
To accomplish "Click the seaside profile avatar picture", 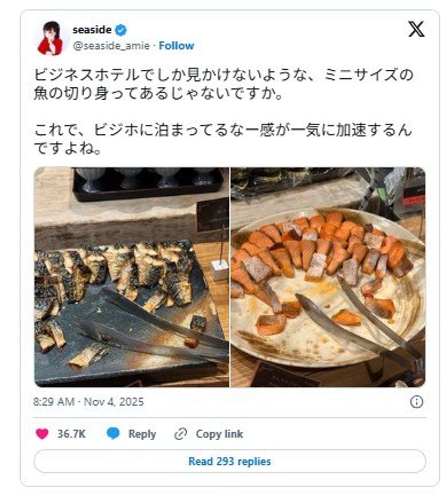I will [51, 38].
